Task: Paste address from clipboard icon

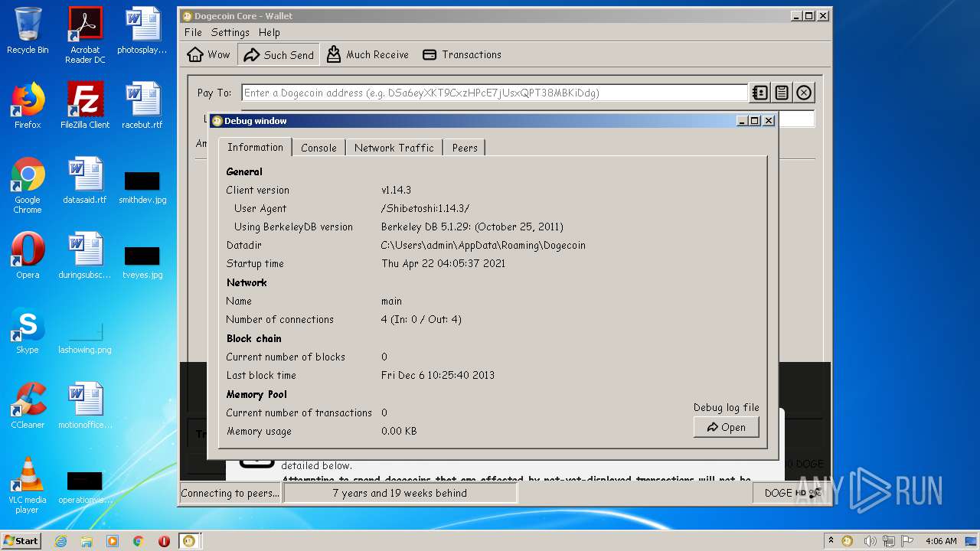Action: tap(782, 93)
